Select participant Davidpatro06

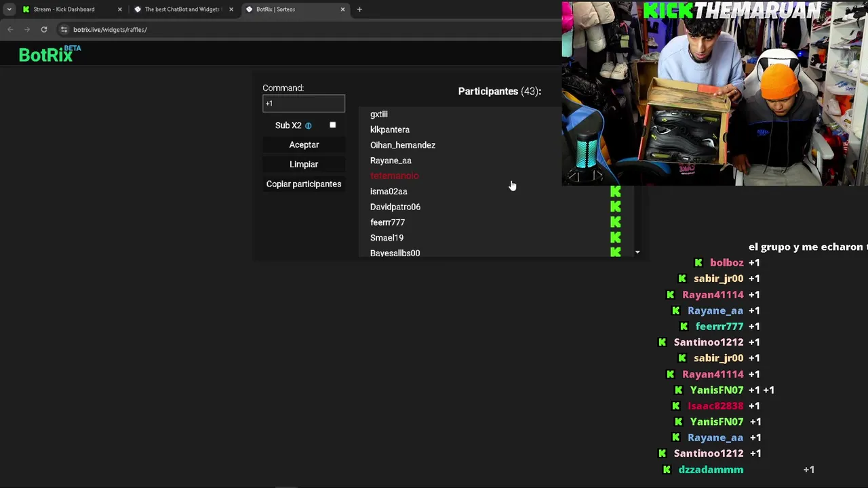click(x=395, y=207)
